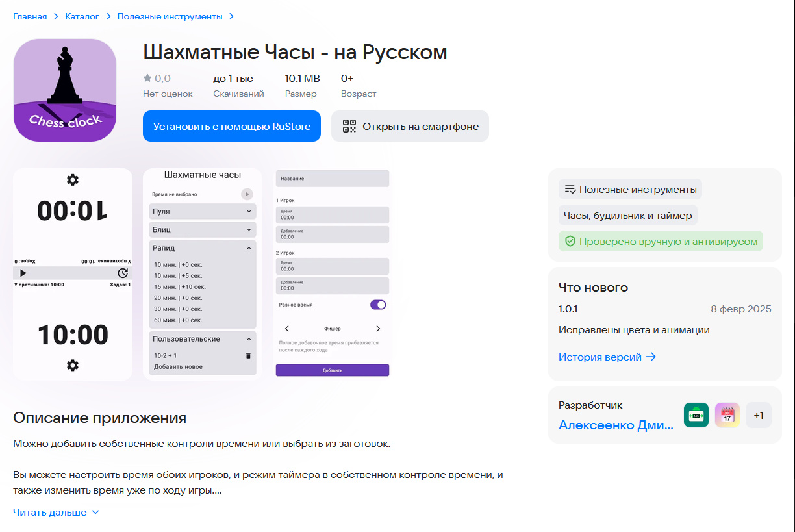Click the 0+ age rating
This screenshot has width=795, height=532.
click(347, 78)
